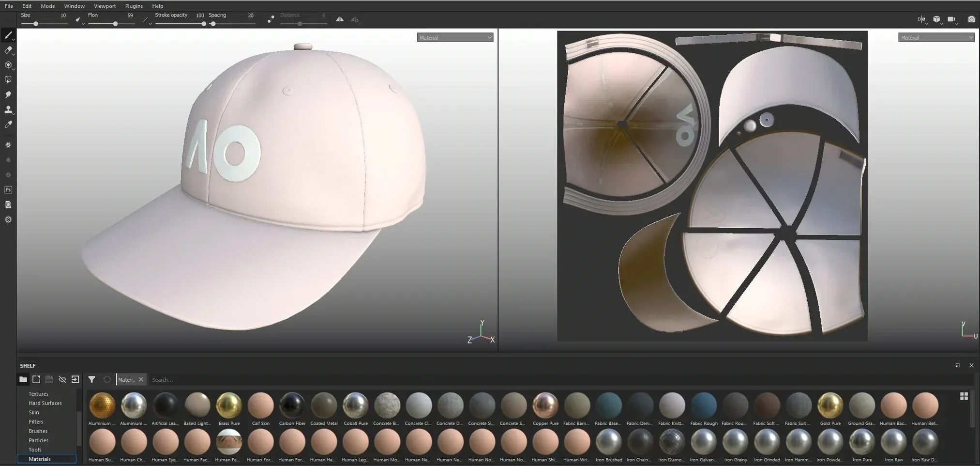
Task: Click the Flow slider
Action: [111, 24]
